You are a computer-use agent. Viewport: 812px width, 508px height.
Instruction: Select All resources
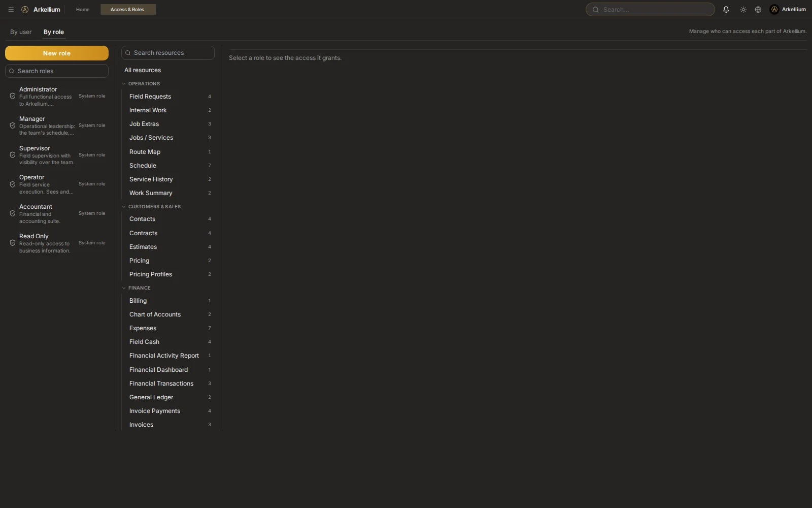pos(143,70)
